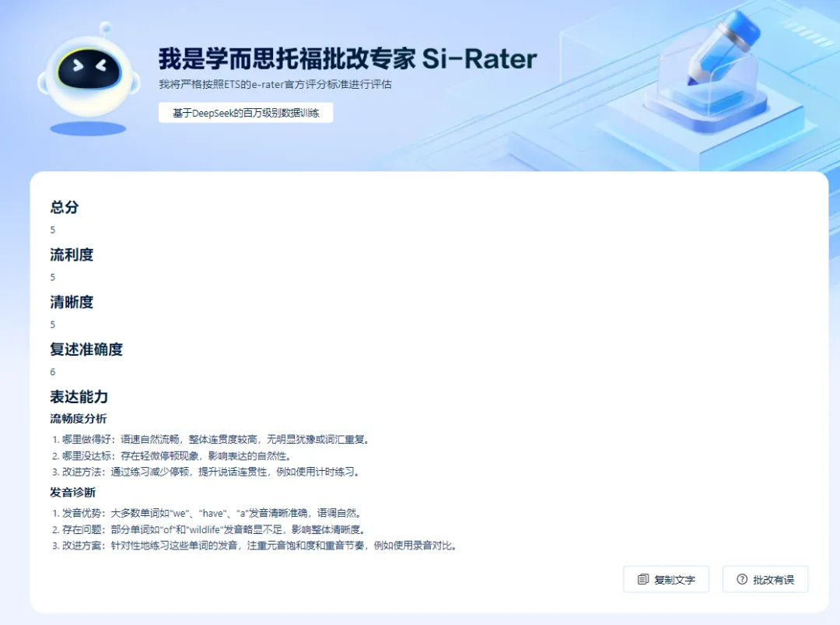Click the 复制文字 copy text button
The width and height of the screenshot is (840, 625).
667,579
